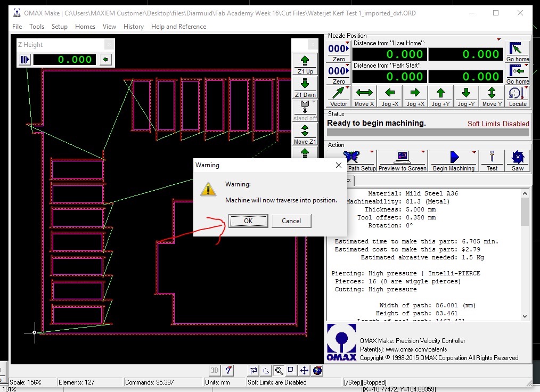Click Go home for User Home
The height and width of the screenshot is (392, 540).
tap(518, 52)
